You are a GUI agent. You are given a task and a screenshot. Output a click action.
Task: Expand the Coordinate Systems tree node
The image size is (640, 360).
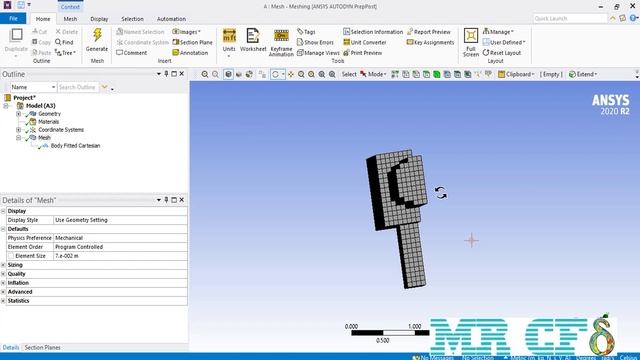tap(18, 130)
